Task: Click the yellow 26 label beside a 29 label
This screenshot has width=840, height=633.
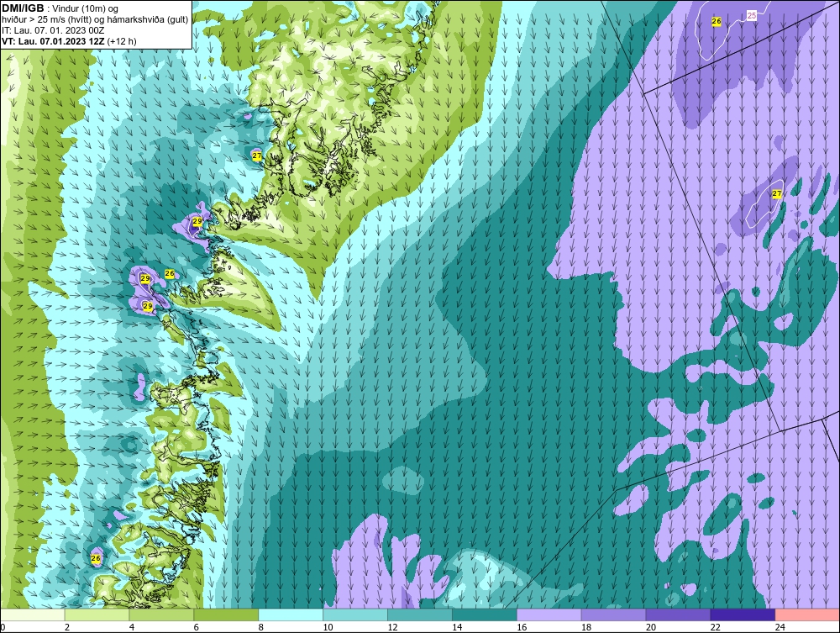Action: 170,274
